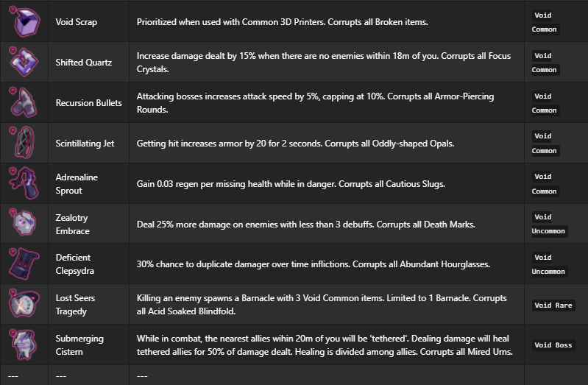Image resolution: width=588 pixels, height=385 pixels.
Task: Click the Void Boss rarity tag
Action: tap(553, 345)
